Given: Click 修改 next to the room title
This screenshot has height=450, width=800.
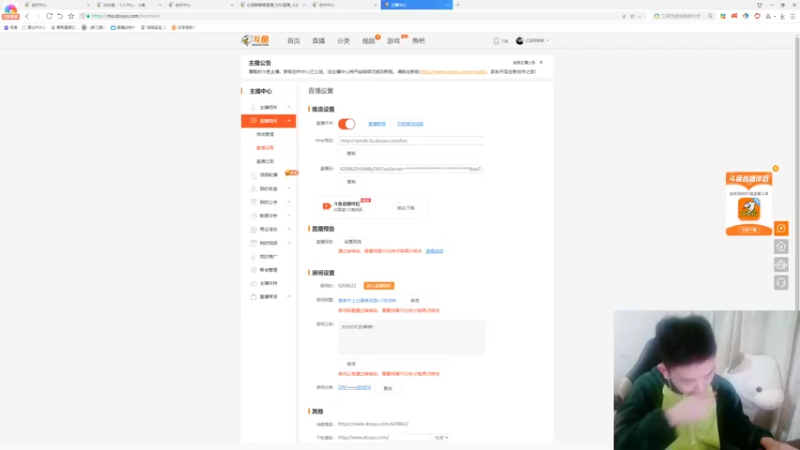Looking at the screenshot, I should [415, 301].
